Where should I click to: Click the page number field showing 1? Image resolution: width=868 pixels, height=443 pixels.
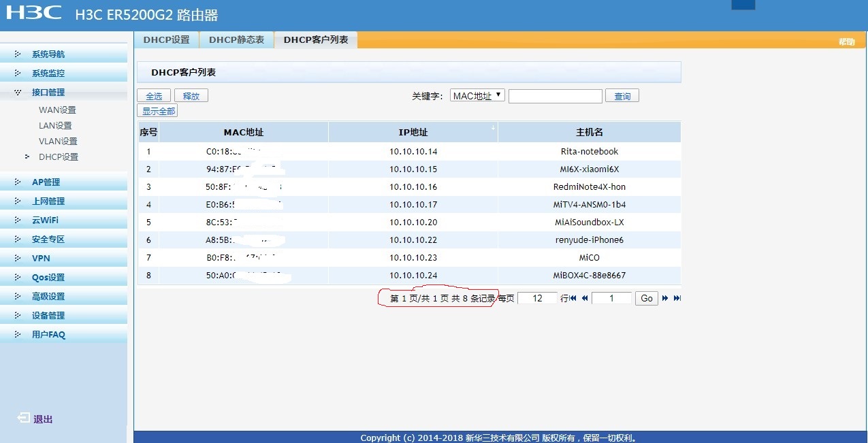coord(611,298)
